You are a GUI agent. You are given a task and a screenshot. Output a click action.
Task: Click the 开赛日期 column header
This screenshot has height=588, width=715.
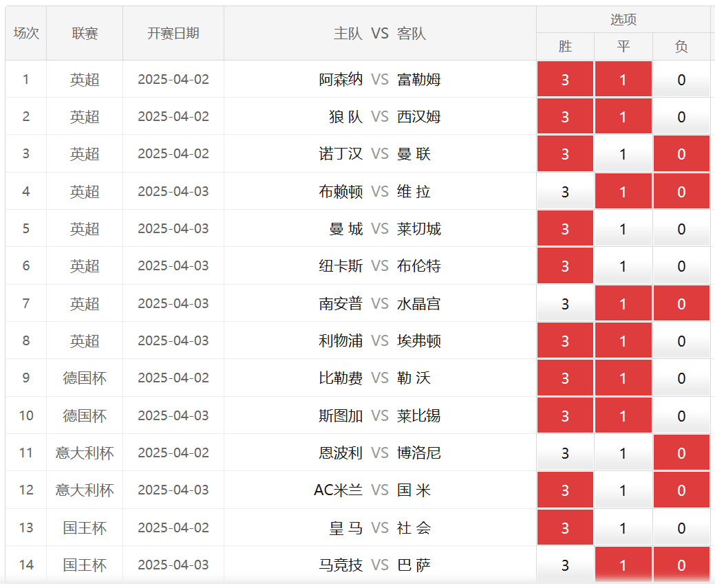173,33
